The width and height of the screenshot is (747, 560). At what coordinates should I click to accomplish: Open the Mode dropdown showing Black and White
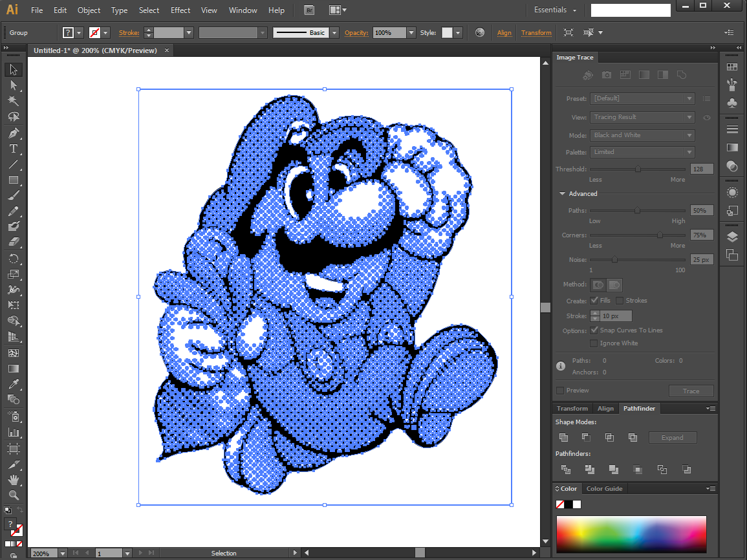point(642,135)
